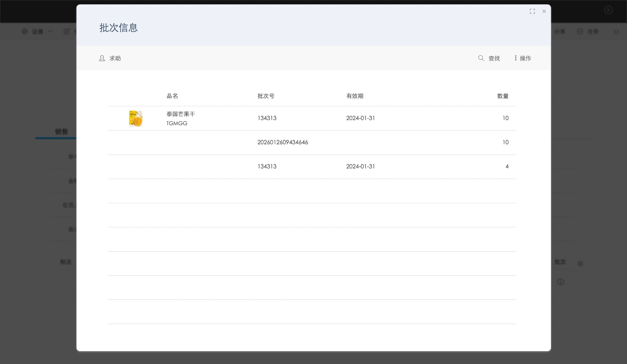This screenshot has height=364, width=627.
Task: Open the background 设置 dropdown
Action: 37,32
